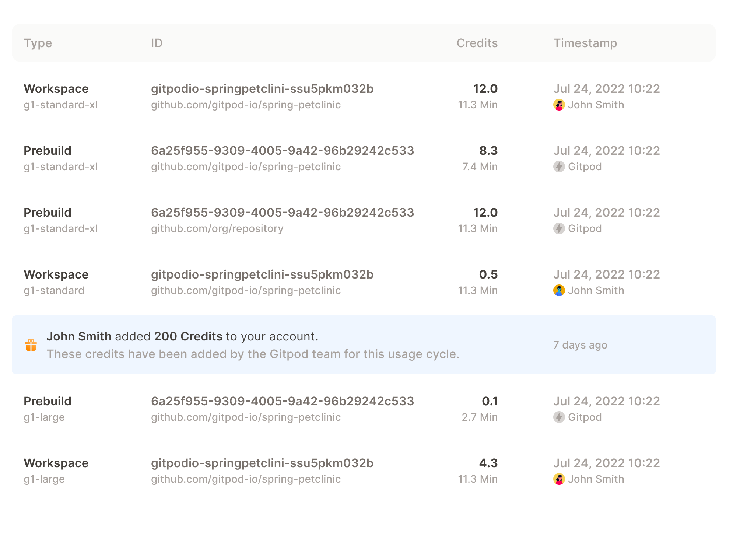Click John Smith avatar in g1-large Workspace row

click(x=559, y=479)
